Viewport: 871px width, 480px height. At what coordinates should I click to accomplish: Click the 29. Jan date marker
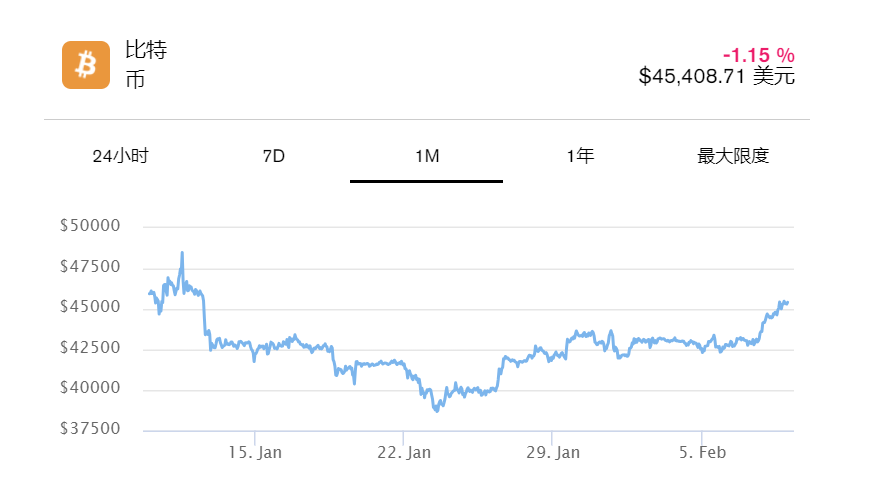click(x=553, y=453)
